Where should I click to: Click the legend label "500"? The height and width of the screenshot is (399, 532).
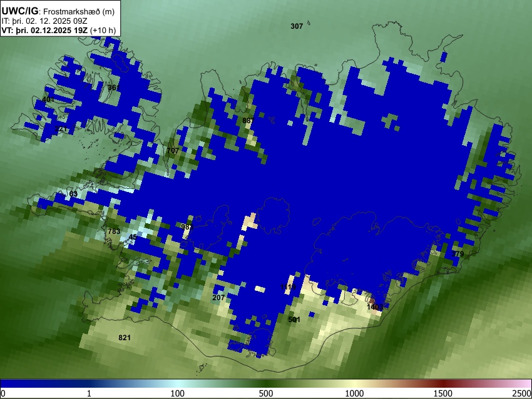(x=266, y=393)
